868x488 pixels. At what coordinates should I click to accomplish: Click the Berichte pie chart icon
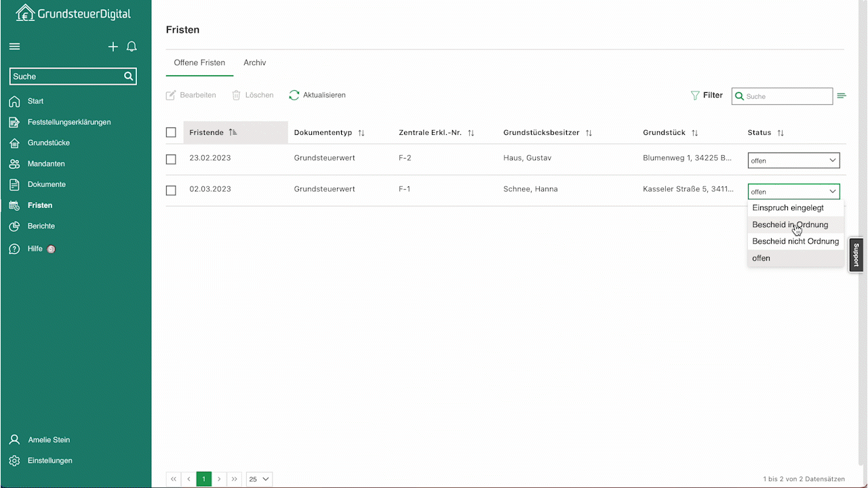14,226
